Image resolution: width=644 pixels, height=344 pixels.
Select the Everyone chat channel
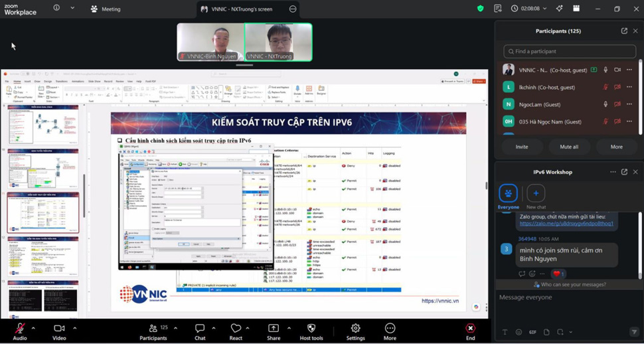(x=509, y=197)
